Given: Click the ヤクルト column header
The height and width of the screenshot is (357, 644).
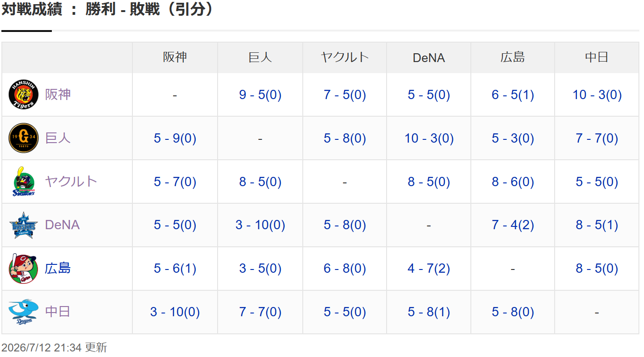Looking at the screenshot, I should [344, 57].
